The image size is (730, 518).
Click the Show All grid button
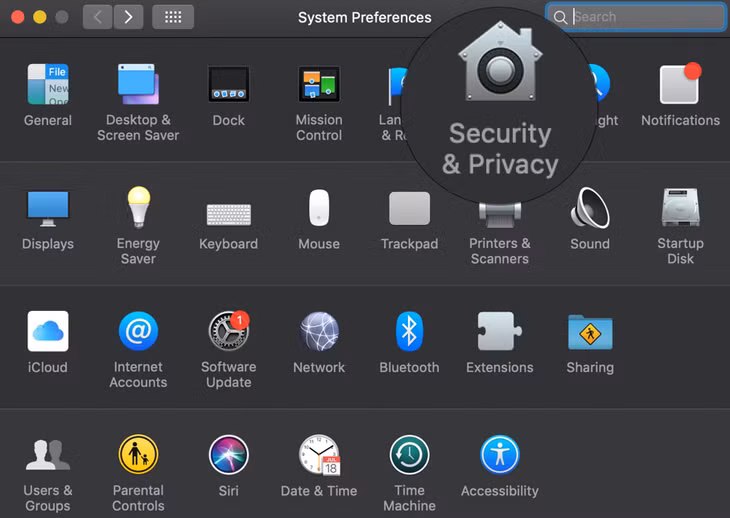(173, 17)
